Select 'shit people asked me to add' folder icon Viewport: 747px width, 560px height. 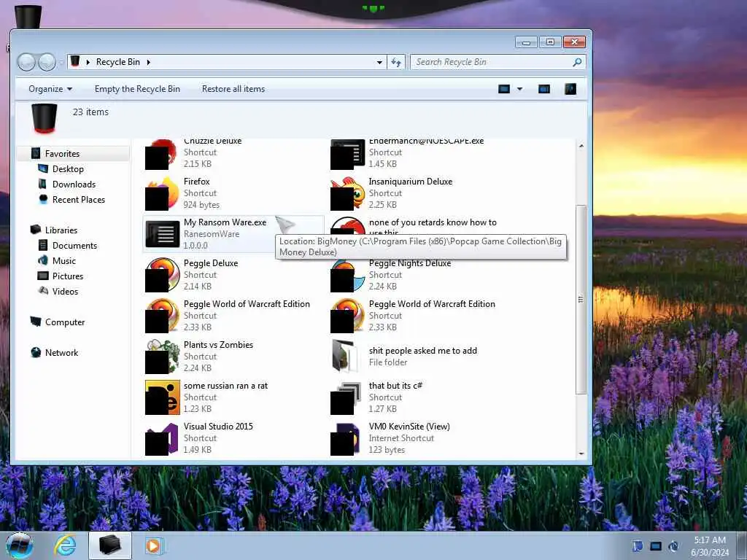pos(345,356)
